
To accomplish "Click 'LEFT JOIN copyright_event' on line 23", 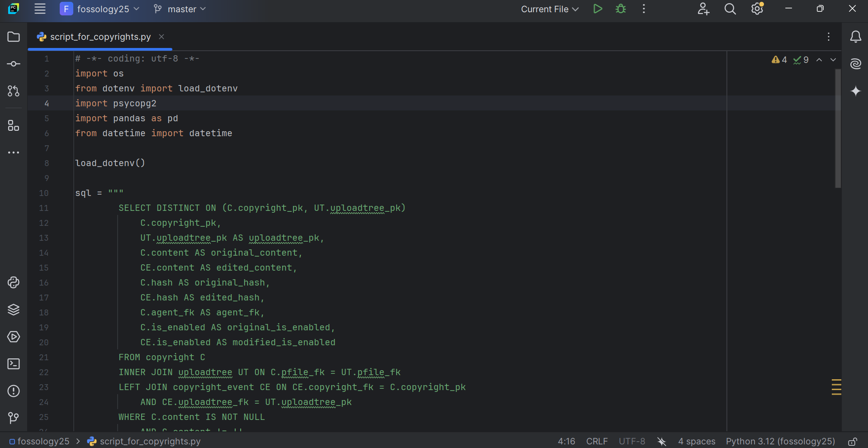I will pyautogui.click(x=186, y=387).
